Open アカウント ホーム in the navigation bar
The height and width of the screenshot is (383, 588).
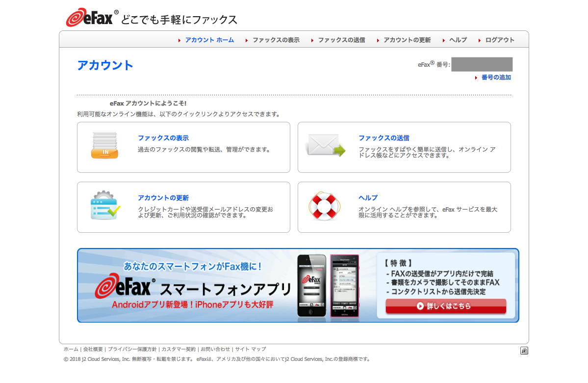tap(209, 40)
